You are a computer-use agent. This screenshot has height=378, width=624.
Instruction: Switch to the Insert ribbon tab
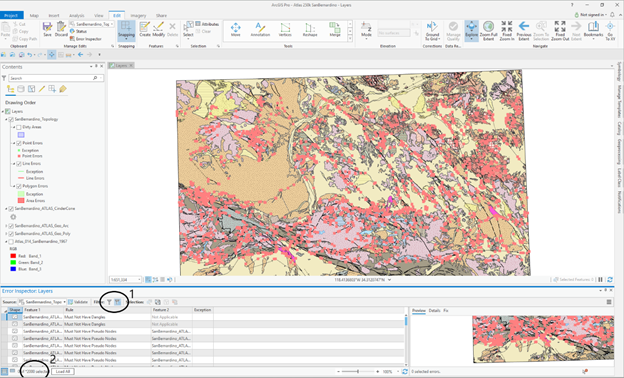(54, 16)
